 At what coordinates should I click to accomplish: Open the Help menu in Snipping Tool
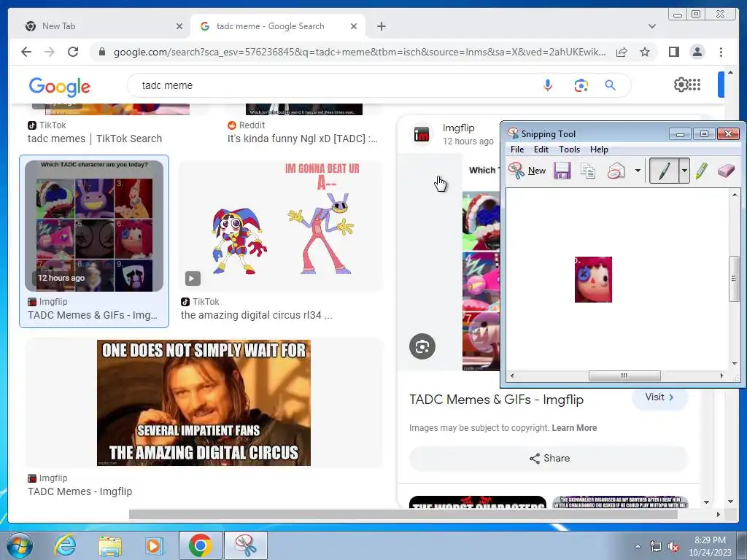pyautogui.click(x=599, y=149)
